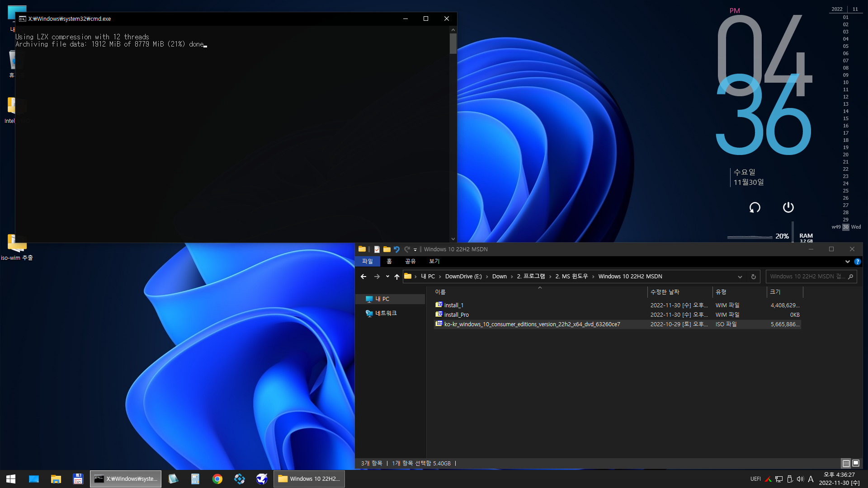The image size is (868, 488).
Task: Select the install_1 WIM file
Action: tap(617, 305)
